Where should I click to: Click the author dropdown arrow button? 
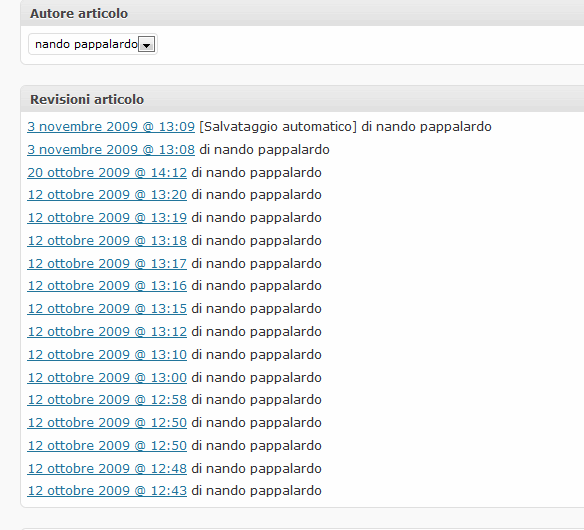(147, 45)
